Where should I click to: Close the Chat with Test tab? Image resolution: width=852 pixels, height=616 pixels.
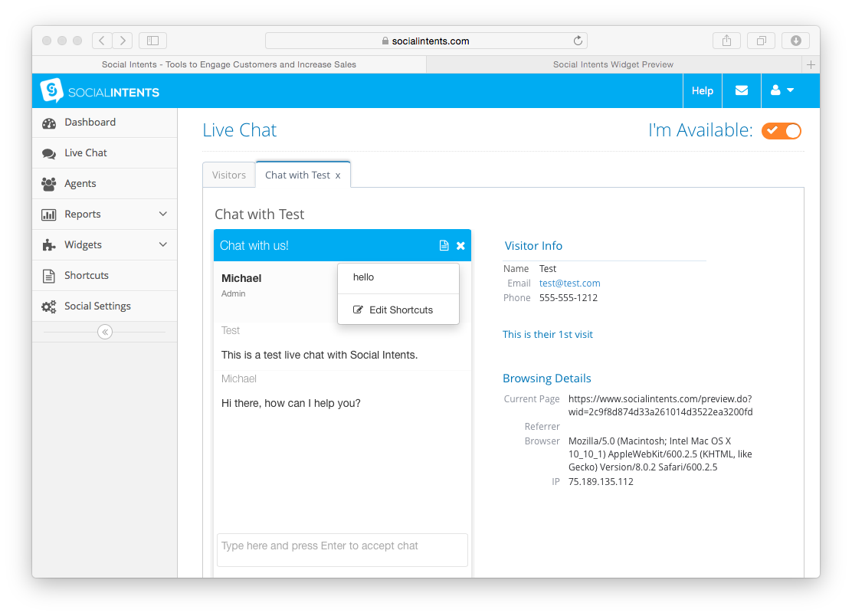338,175
